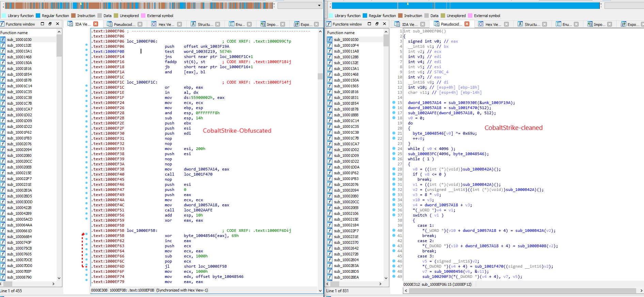This screenshot has height=297, width=644.
Task: Float the left Functions window panel
Action: point(43,24)
